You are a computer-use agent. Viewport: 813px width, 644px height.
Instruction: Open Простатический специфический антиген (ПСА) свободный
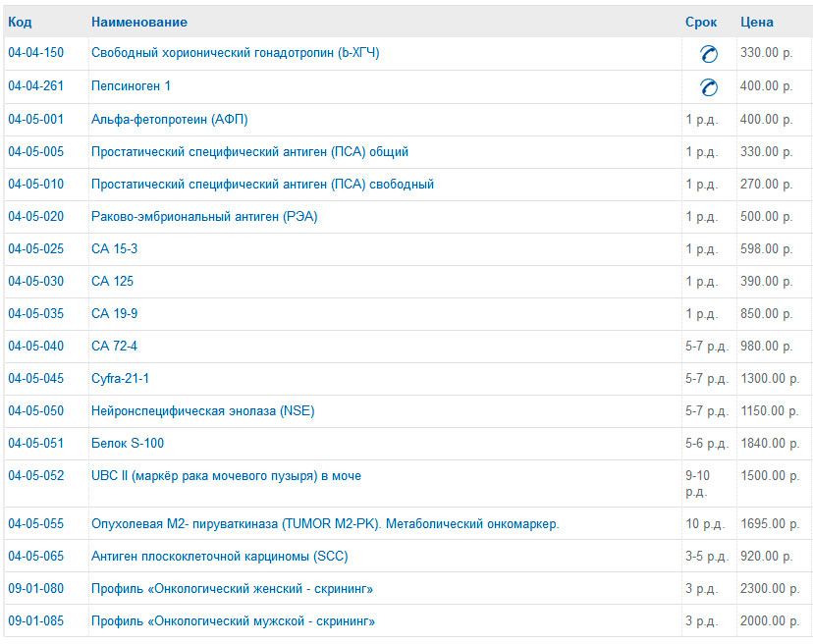(x=262, y=185)
